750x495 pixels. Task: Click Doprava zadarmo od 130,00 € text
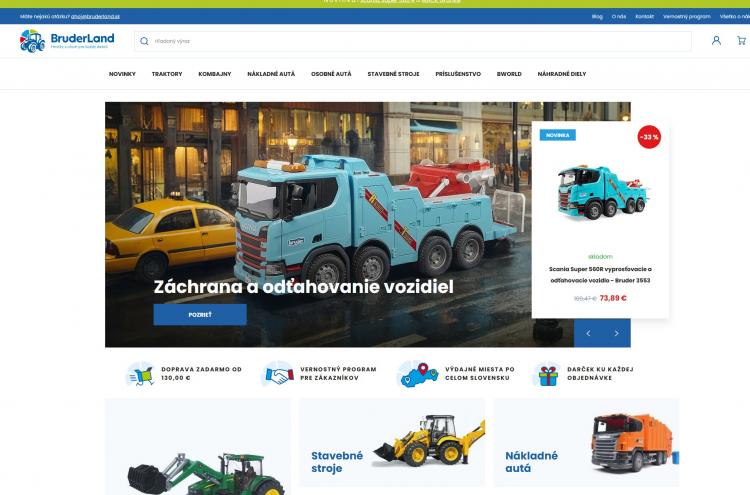pos(201,374)
